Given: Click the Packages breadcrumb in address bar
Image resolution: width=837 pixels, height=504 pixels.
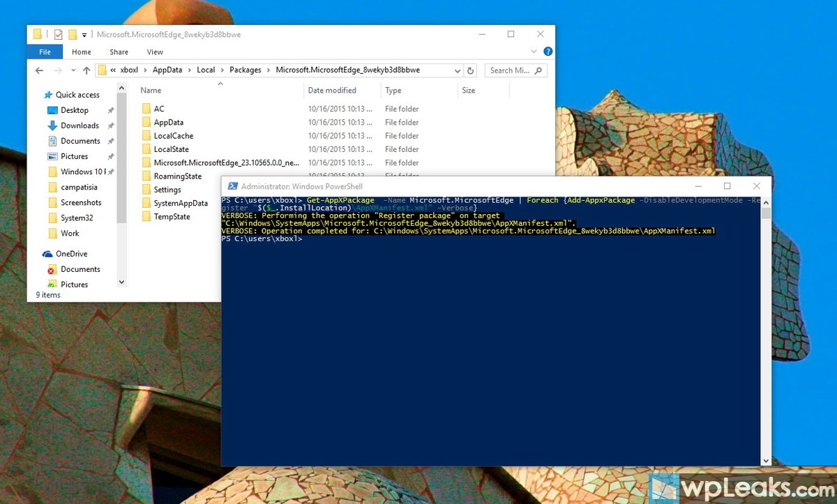Looking at the screenshot, I should point(245,70).
